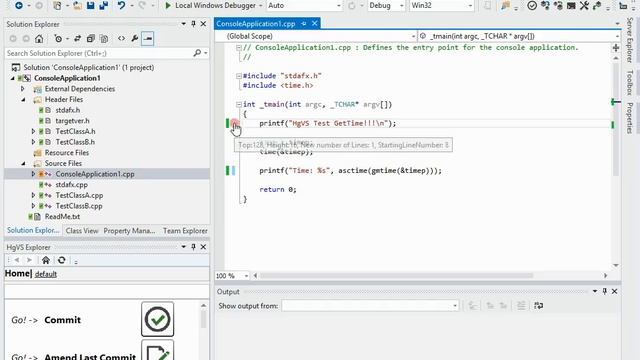Expand the TestClassA.cpp node
The height and width of the screenshot is (360, 640).
click(33, 195)
